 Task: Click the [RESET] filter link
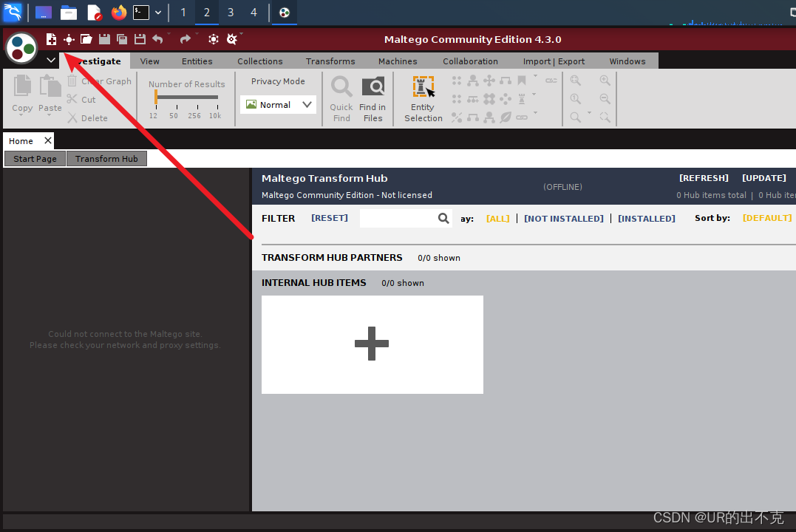330,218
